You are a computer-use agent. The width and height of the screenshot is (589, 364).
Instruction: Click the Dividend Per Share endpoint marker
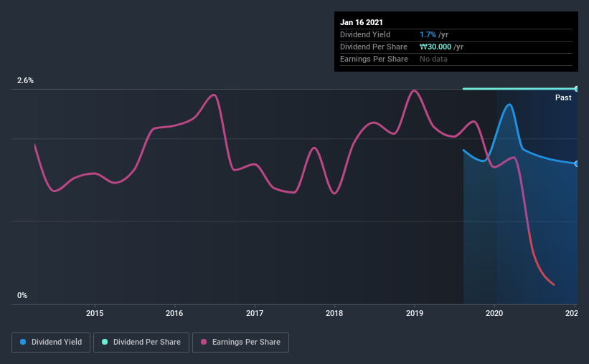pos(576,89)
